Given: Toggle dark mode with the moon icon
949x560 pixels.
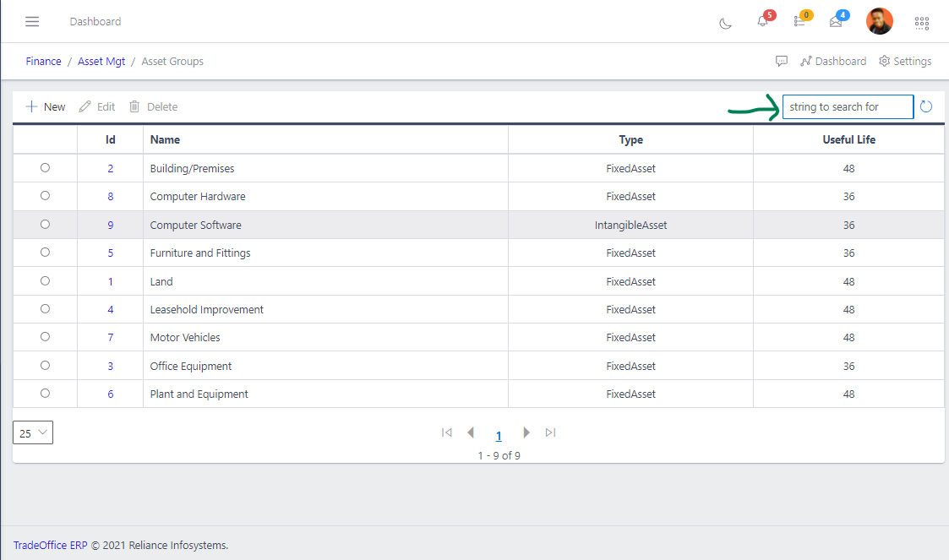Looking at the screenshot, I should click(725, 23).
